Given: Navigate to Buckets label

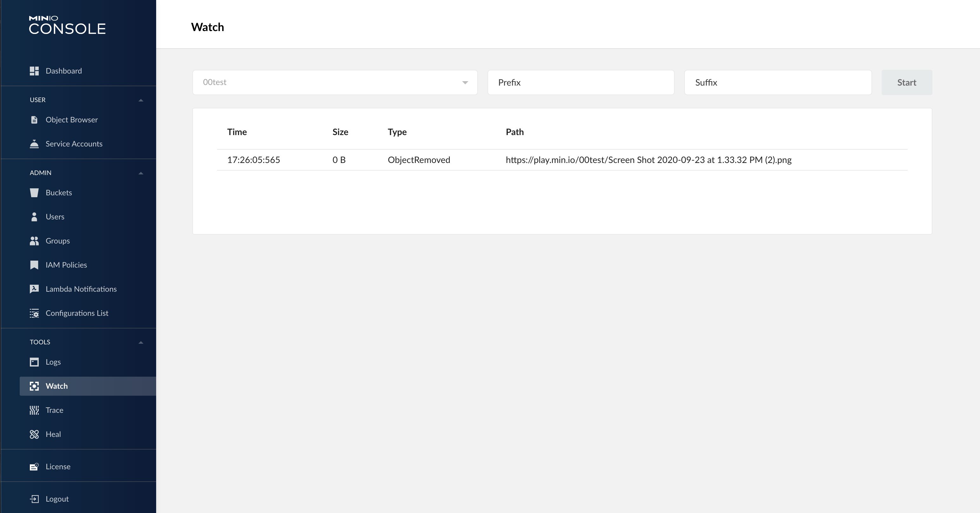Looking at the screenshot, I should [x=59, y=193].
